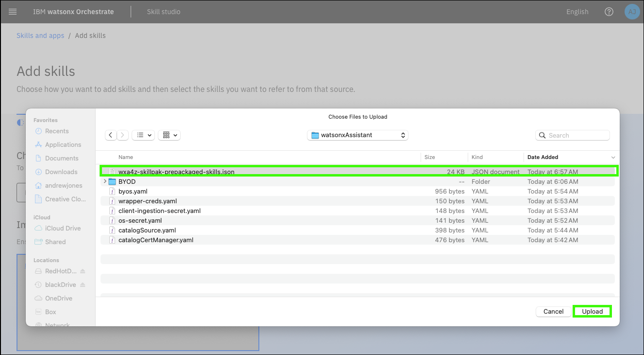The width and height of the screenshot is (644, 355).
Task: Eject the blackDrive volume
Action: [83, 284]
